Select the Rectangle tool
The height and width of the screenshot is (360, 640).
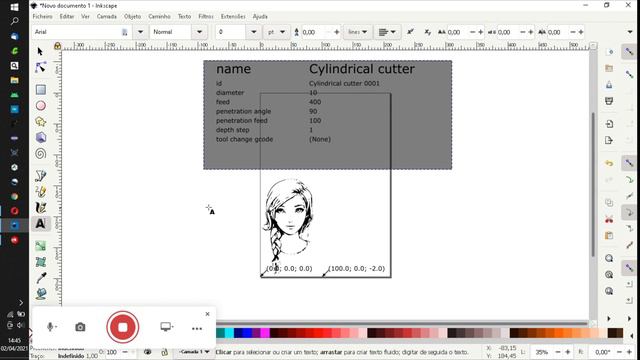40,89
